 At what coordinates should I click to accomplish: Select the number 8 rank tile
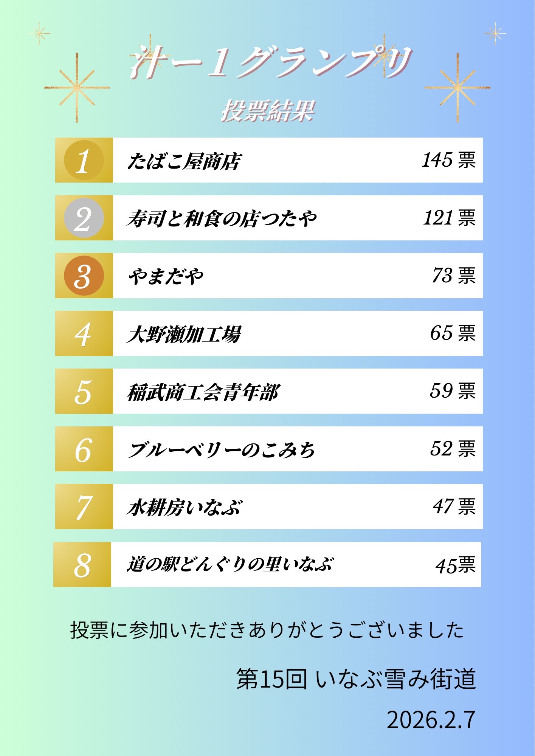click(82, 565)
